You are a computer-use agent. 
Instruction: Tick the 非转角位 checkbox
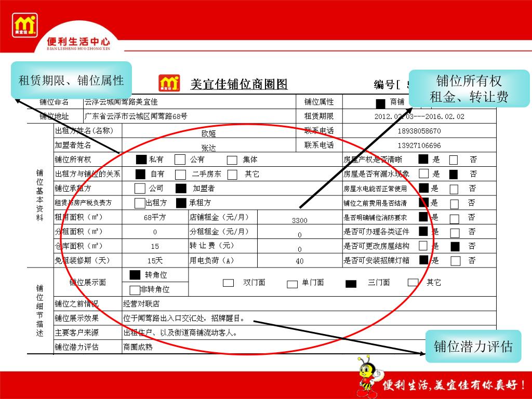click(135, 290)
